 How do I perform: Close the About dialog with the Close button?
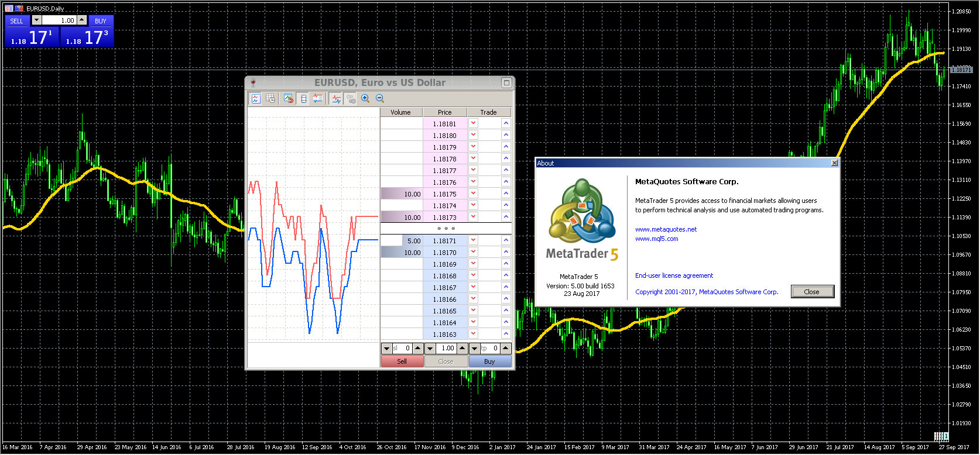tap(812, 292)
